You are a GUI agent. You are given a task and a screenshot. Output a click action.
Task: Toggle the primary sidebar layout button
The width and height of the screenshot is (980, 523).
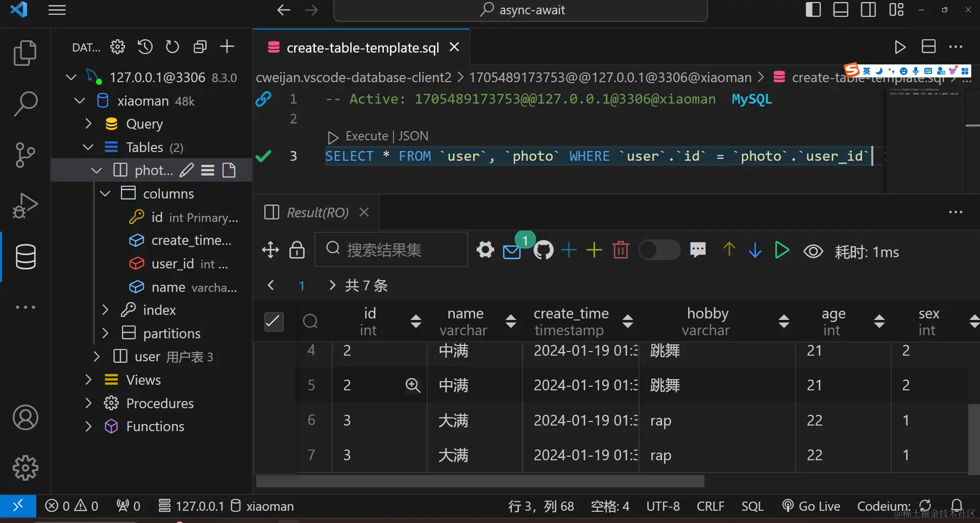tap(813, 10)
